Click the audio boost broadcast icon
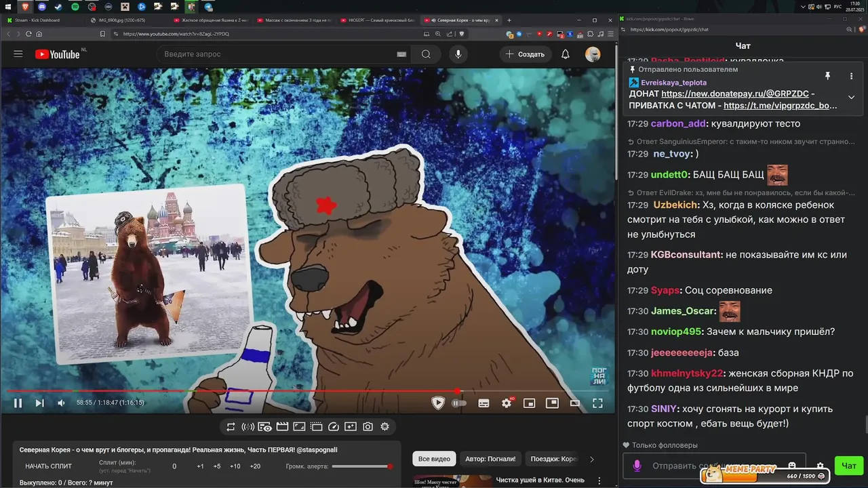Image resolution: width=868 pixels, height=488 pixels. click(x=248, y=427)
